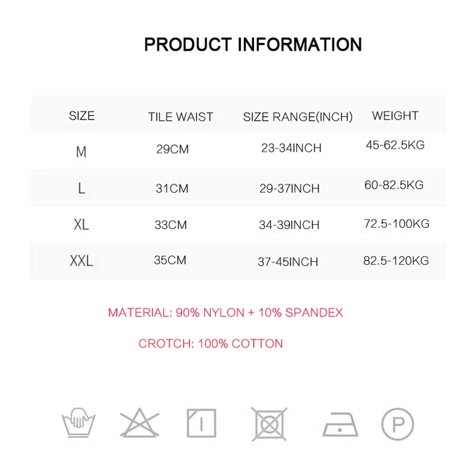Click the do not tumble dry icon
The image size is (476, 476).
pos(270,424)
